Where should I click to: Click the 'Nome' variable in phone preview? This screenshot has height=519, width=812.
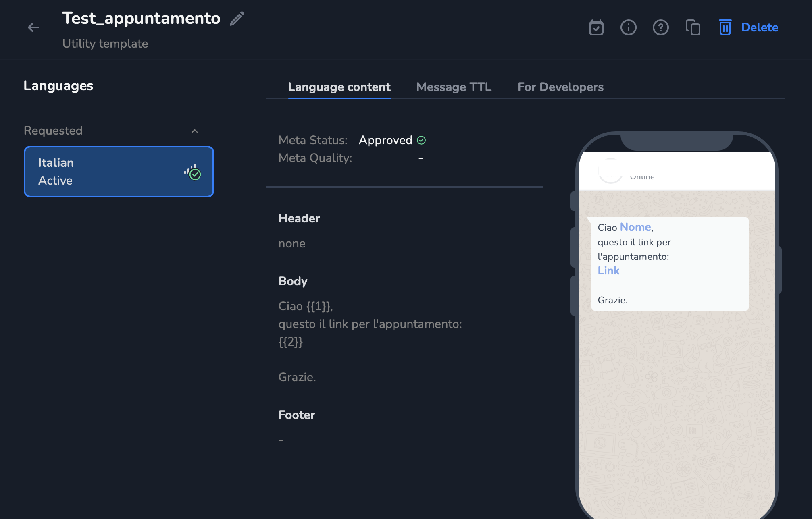(635, 227)
